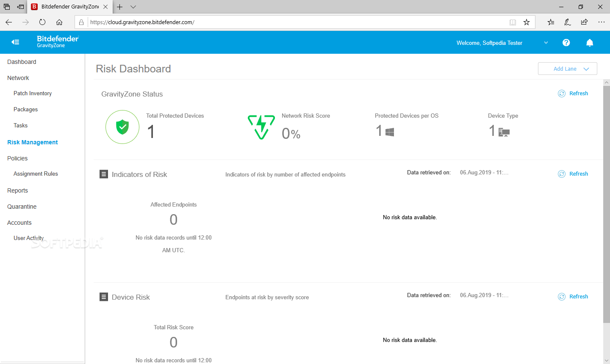Click the Bitdefender GravityZone logo
The height and width of the screenshot is (364, 610).
(58, 41)
